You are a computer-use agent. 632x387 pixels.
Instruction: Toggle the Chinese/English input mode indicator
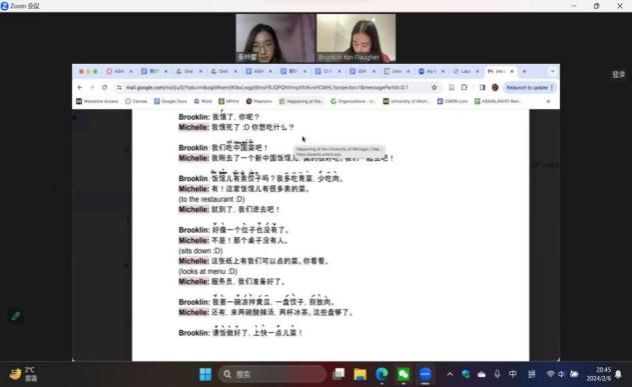[x=513, y=374]
